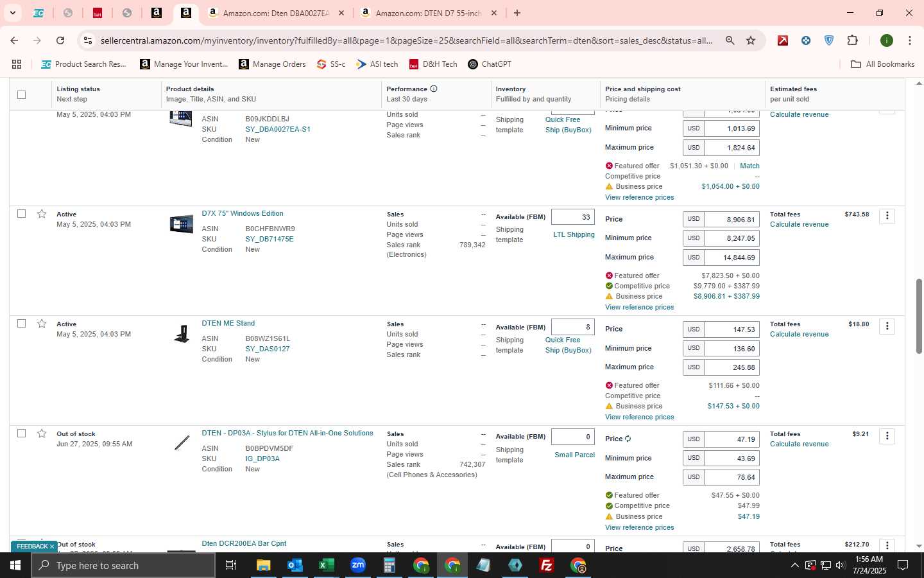Image resolution: width=924 pixels, height=578 pixels.
Task: Open the DTEN ME Stand product link
Action: click(228, 323)
